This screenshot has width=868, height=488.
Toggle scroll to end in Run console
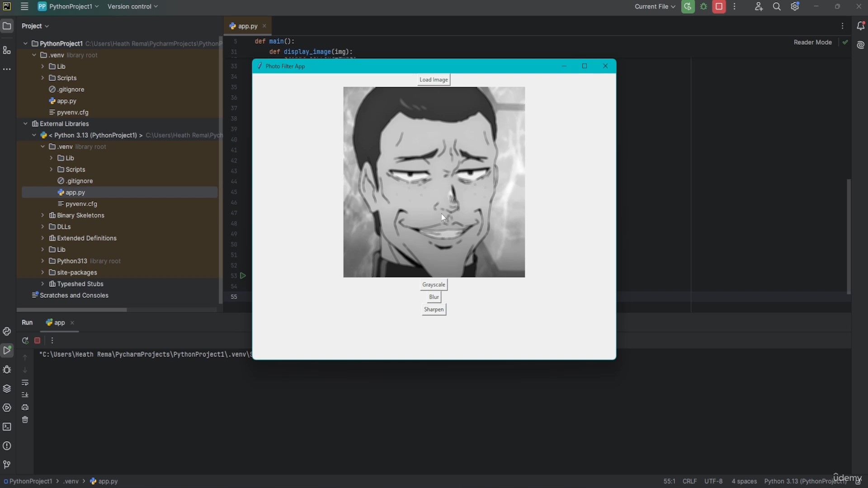click(x=25, y=394)
